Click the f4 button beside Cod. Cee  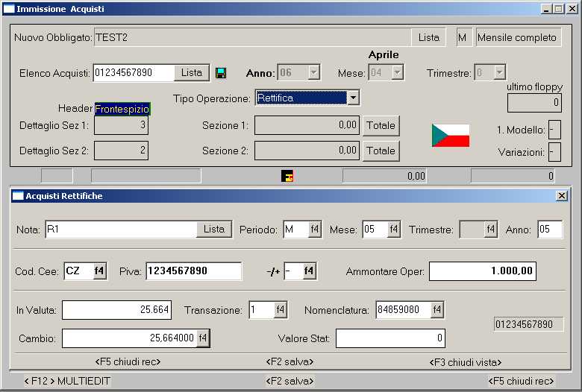click(x=99, y=271)
